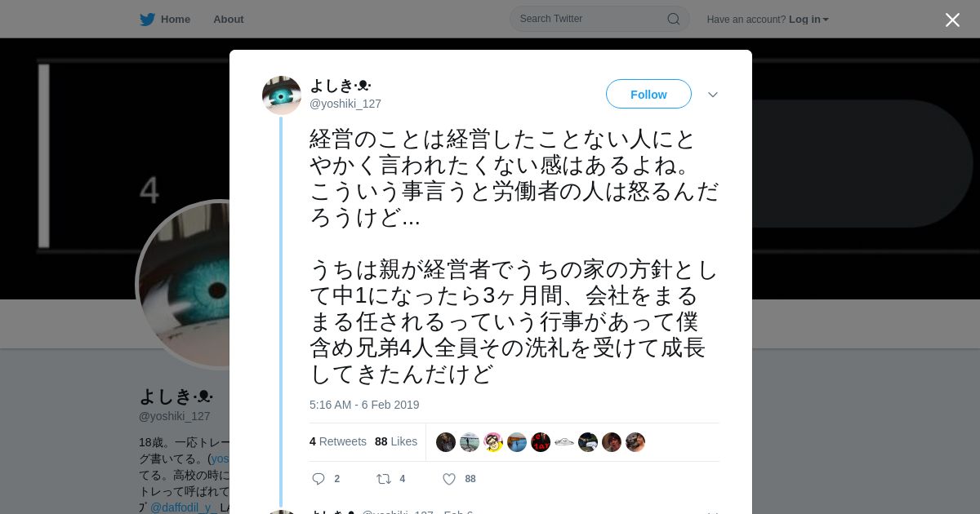Viewport: 980px width, 514px height.
Task: Like the tweet with heart icon
Action: (449, 479)
